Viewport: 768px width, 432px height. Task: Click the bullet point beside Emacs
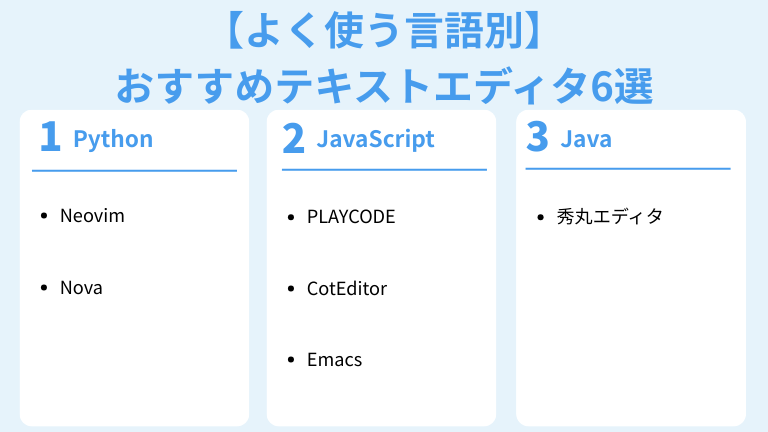click(x=291, y=360)
